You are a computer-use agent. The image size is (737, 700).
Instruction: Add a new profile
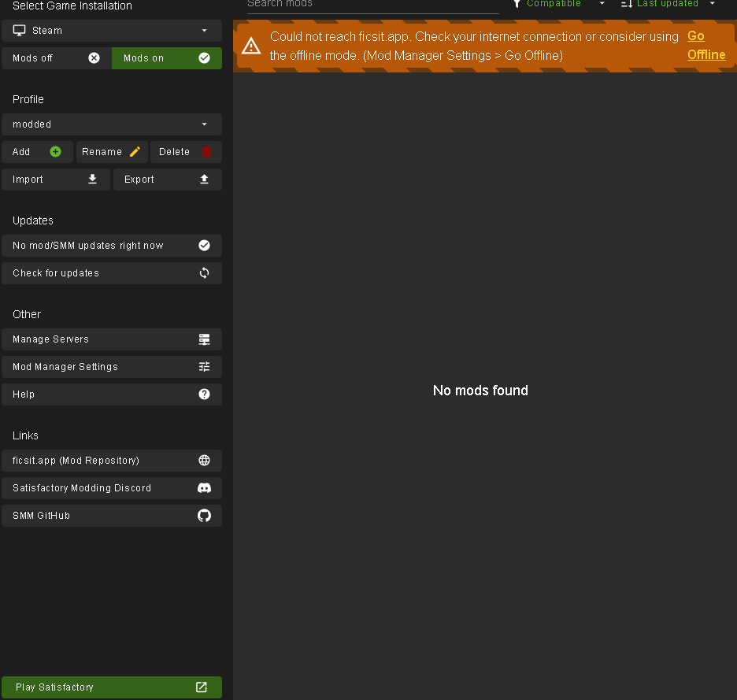click(37, 152)
